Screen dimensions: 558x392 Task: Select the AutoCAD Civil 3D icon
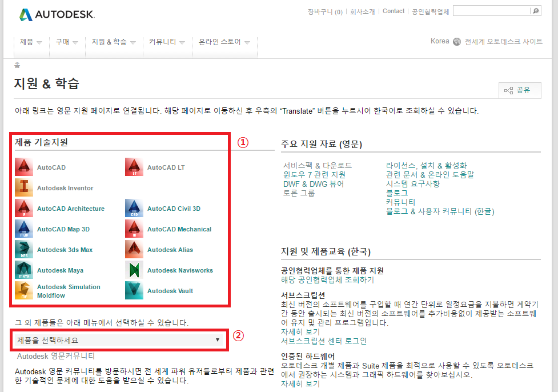coord(134,209)
